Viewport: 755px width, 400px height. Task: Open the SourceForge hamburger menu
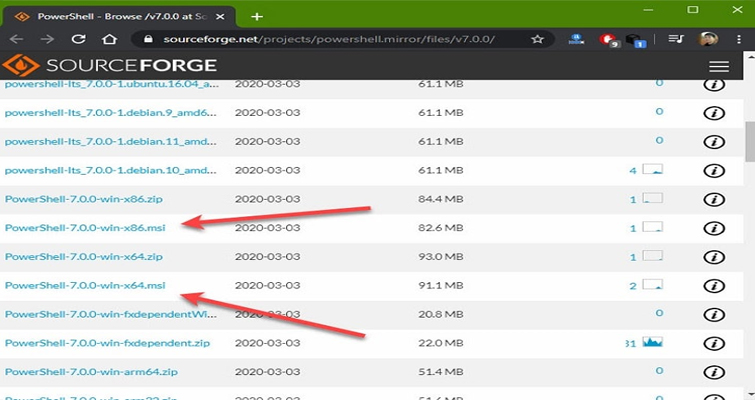tap(718, 66)
